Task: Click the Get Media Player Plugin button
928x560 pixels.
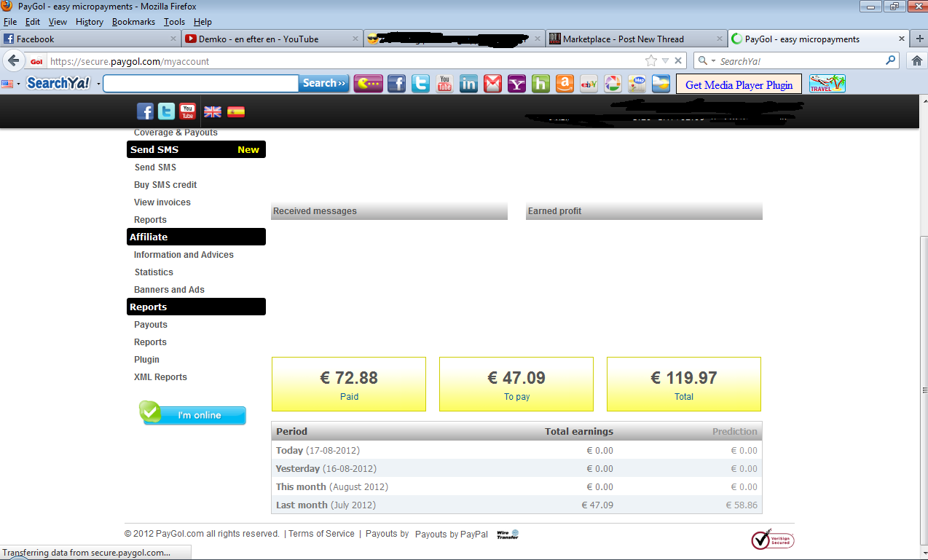Action: pyautogui.click(x=739, y=84)
